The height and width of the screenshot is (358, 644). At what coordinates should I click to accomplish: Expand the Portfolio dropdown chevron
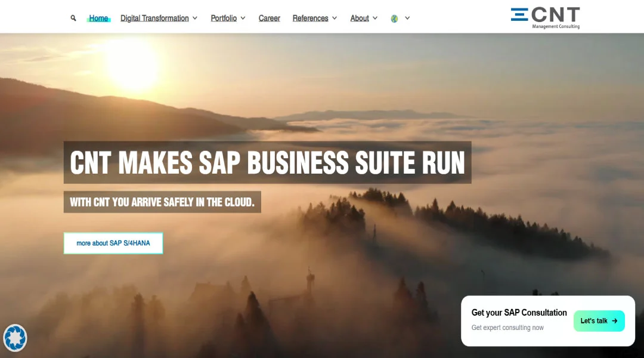[243, 18]
